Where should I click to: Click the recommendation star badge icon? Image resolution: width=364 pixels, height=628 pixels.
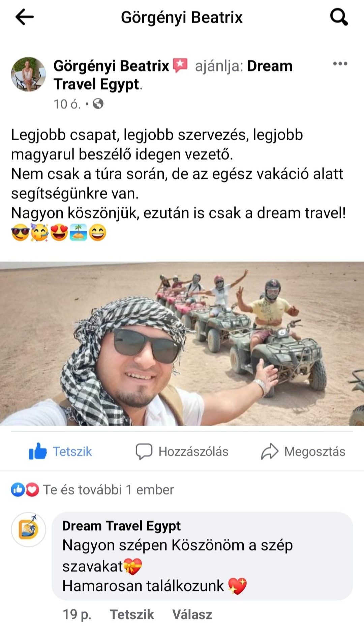click(180, 65)
